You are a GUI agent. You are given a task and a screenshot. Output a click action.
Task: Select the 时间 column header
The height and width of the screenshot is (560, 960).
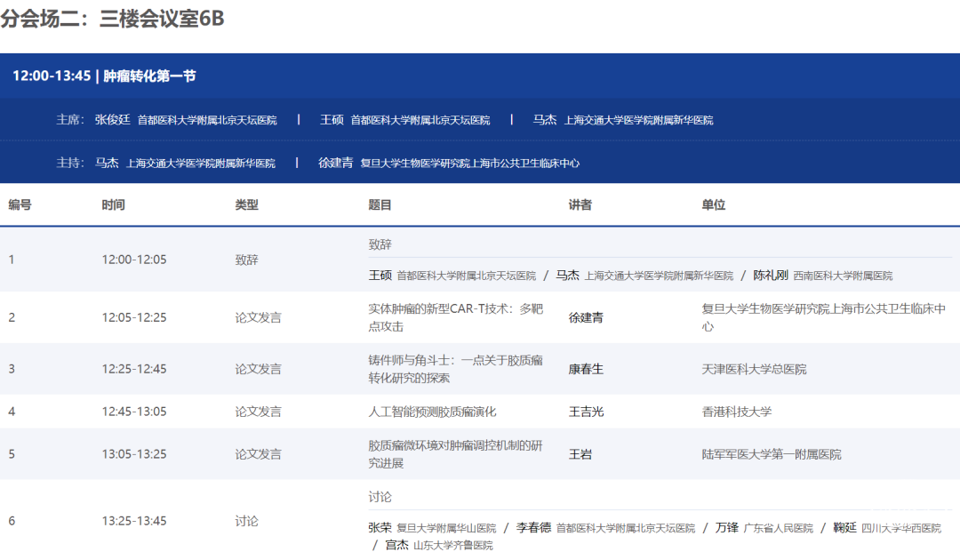click(113, 204)
